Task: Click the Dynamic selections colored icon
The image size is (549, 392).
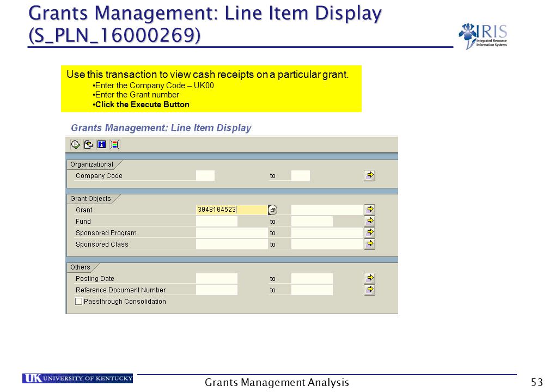Action: tap(115, 145)
